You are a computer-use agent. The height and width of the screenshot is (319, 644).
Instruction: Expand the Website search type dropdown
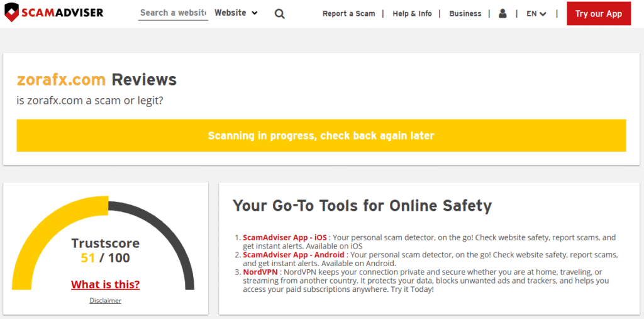click(236, 13)
